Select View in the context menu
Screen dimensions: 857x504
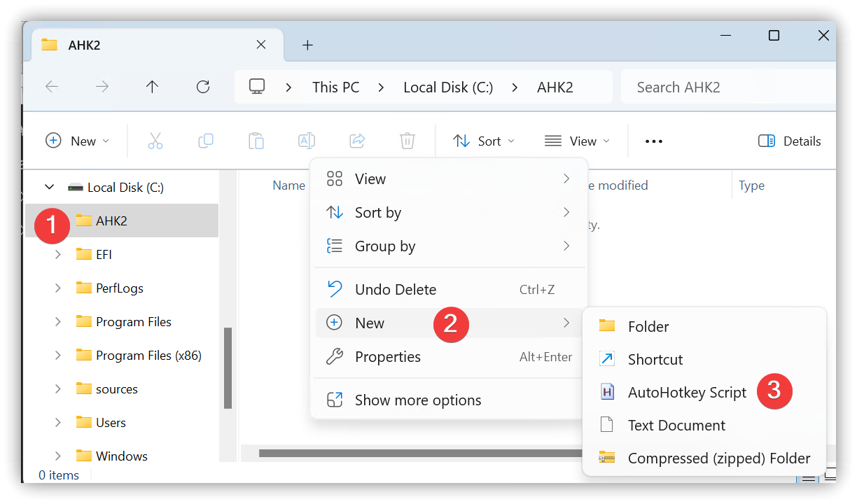click(448, 179)
